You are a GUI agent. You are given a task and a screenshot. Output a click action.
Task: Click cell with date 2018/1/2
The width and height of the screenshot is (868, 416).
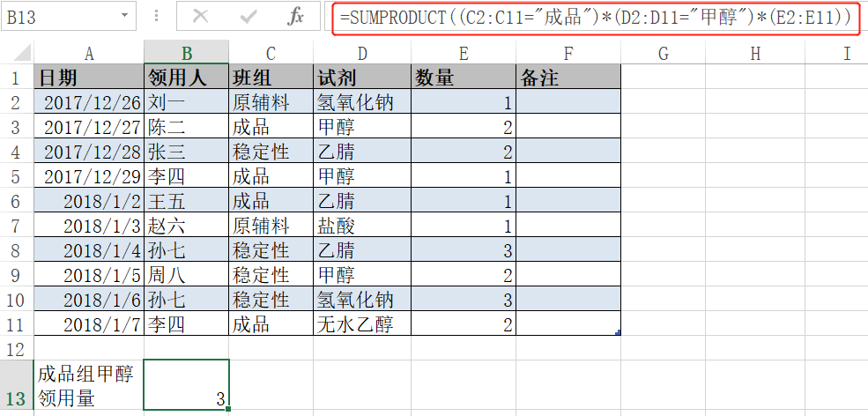[x=89, y=200]
